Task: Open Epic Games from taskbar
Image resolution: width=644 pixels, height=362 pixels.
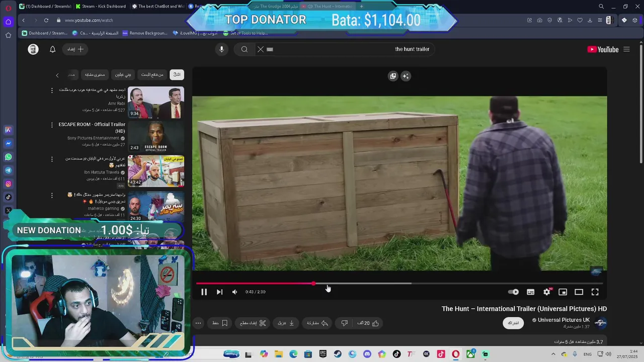Action: click(323, 354)
